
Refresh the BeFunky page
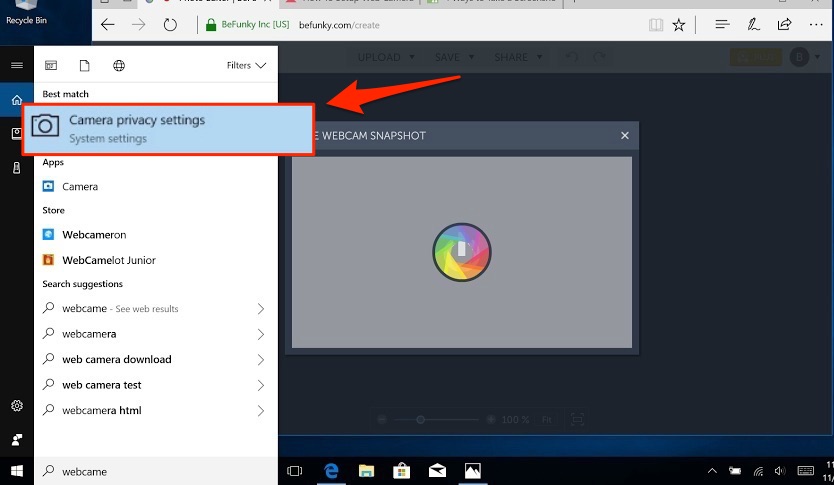(x=170, y=24)
